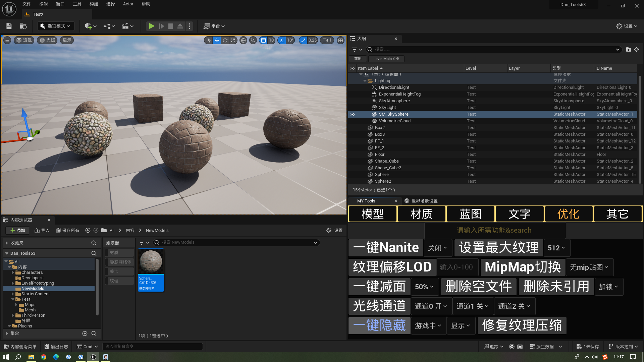Toggle world/local coordinate system globe icon
644x362 pixels.
(243, 40)
